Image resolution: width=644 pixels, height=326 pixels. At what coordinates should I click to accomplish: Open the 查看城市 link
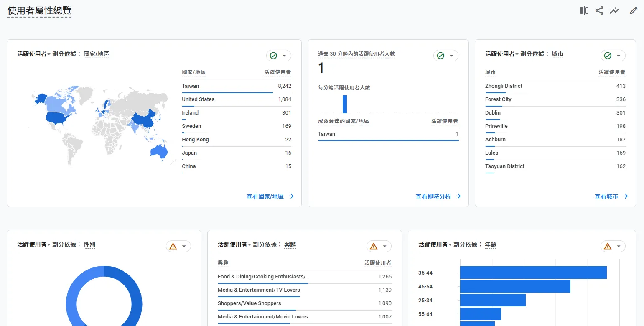click(x=606, y=196)
